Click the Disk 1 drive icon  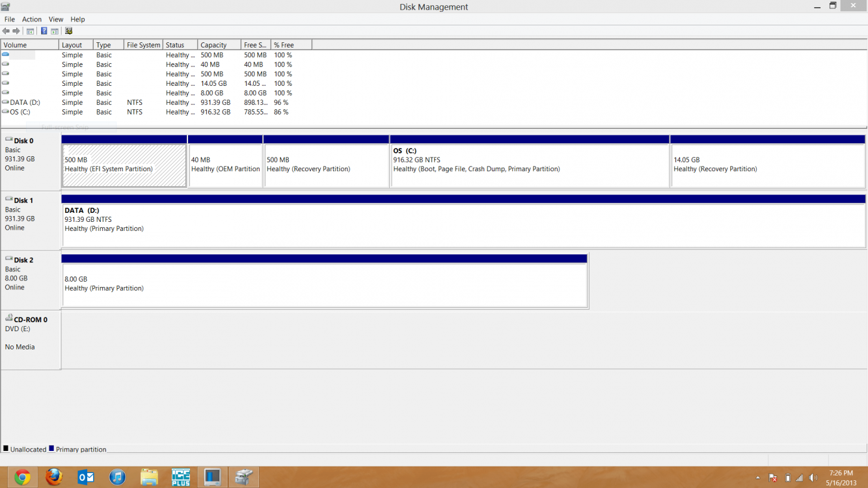(x=9, y=200)
